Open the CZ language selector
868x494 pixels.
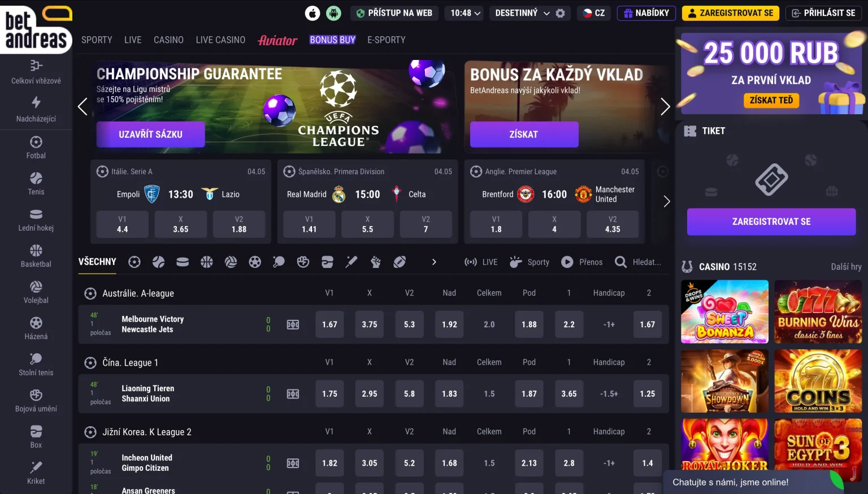(x=594, y=13)
